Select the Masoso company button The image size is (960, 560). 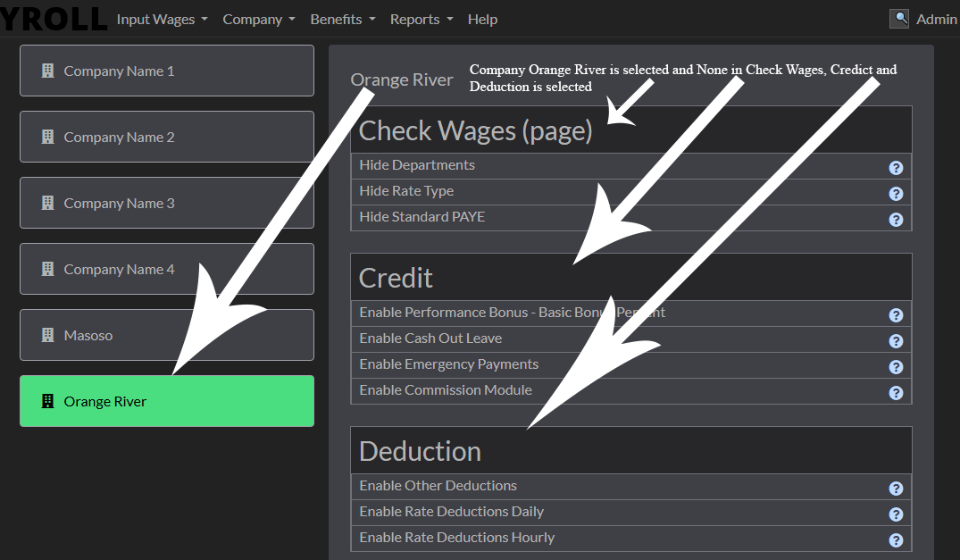click(167, 335)
